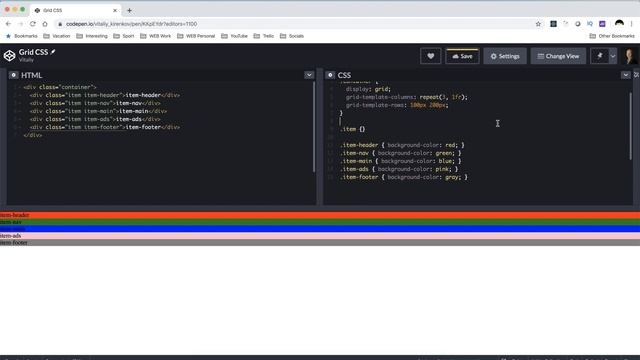Reload the page
The width and height of the screenshot is (640, 360).
point(33,24)
